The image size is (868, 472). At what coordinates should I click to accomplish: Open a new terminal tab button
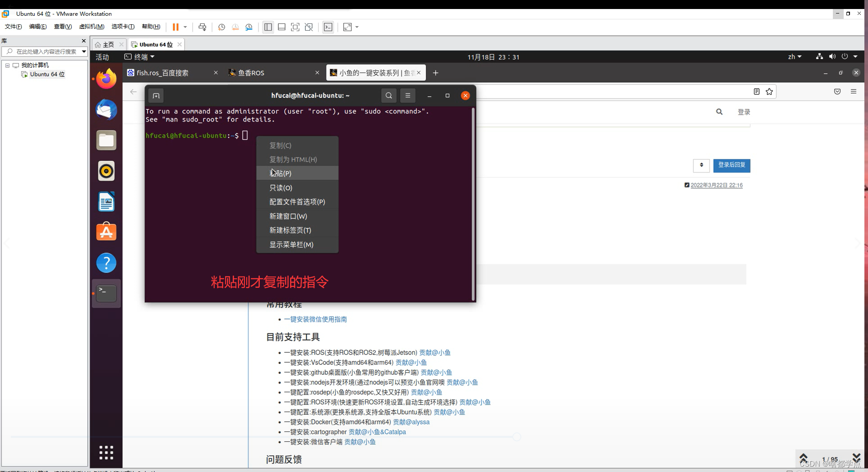coord(156,95)
